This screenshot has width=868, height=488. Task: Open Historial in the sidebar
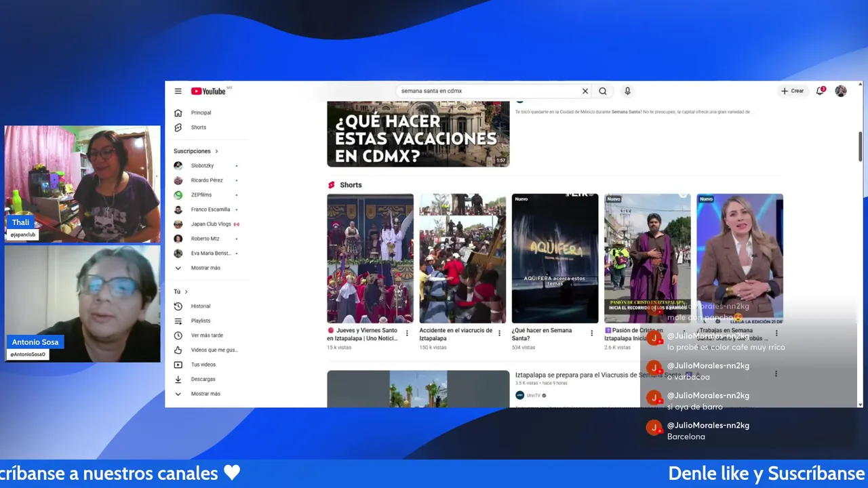(x=201, y=306)
